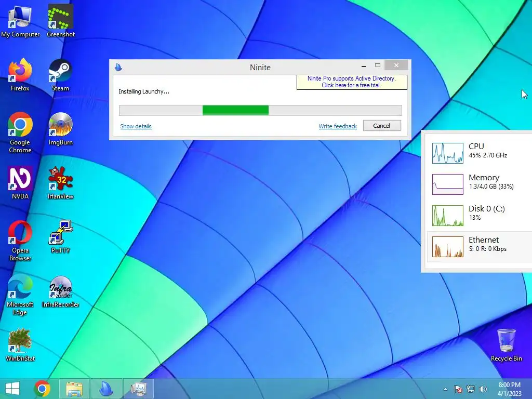
Task: Open the My Computer desktop icon
Action: [20, 21]
